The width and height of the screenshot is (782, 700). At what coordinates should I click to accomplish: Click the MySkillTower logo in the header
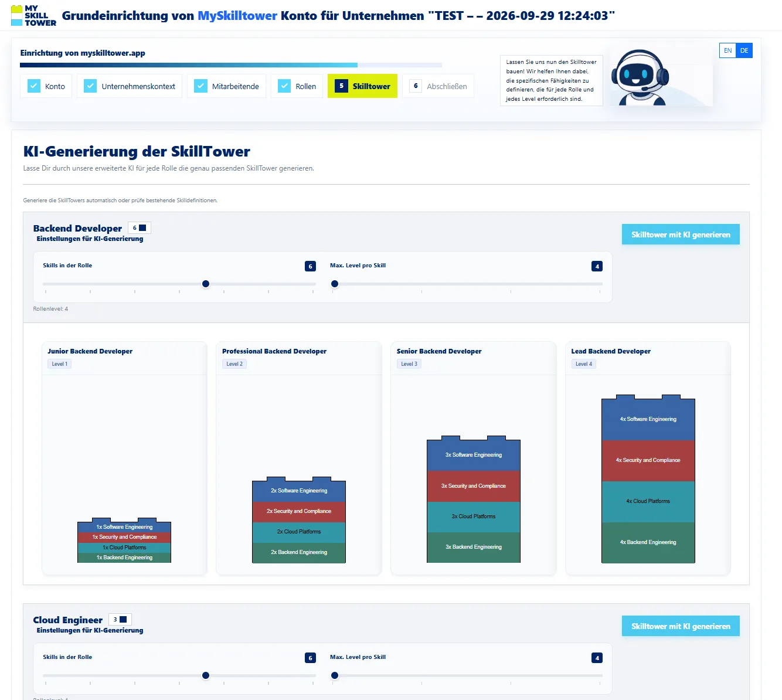[33, 16]
